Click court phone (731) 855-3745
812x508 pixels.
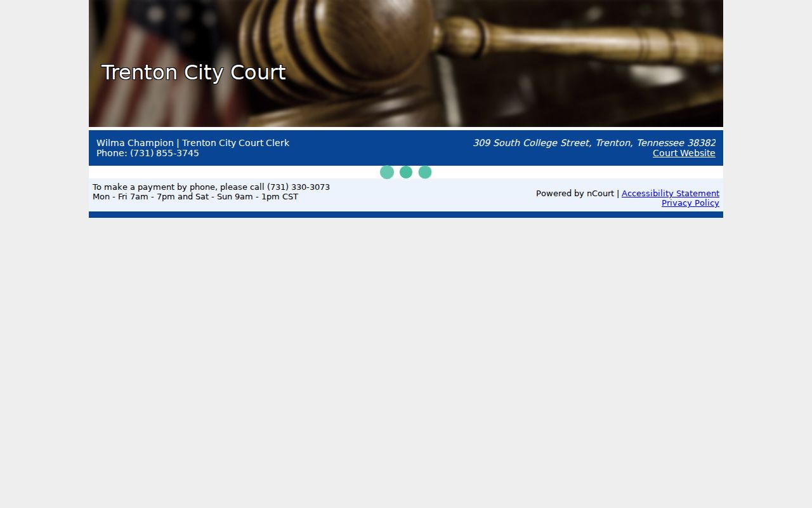click(x=164, y=153)
